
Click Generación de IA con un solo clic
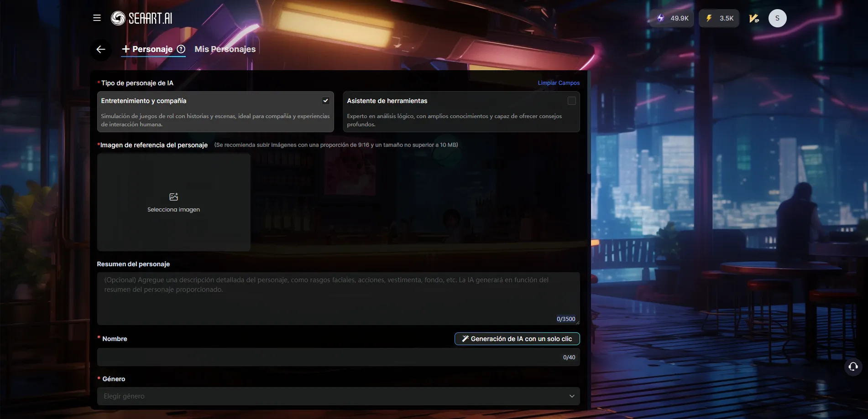click(516, 339)
